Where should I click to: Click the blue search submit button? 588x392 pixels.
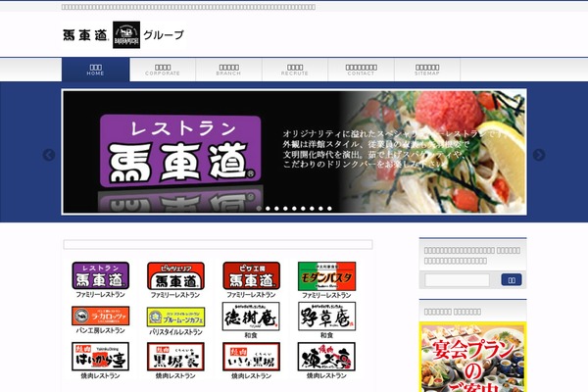pyautogui.click(x=512, y=280)
